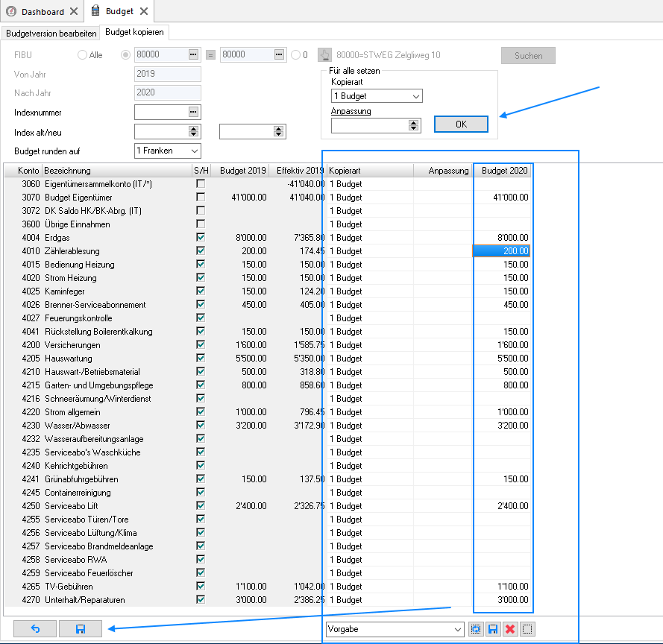Image resolution: width=663 pixels, height=644 pixels.
Task: Toggle S/H checkbox for 3070 Budget Eigentümer
Action: point(201,198)
